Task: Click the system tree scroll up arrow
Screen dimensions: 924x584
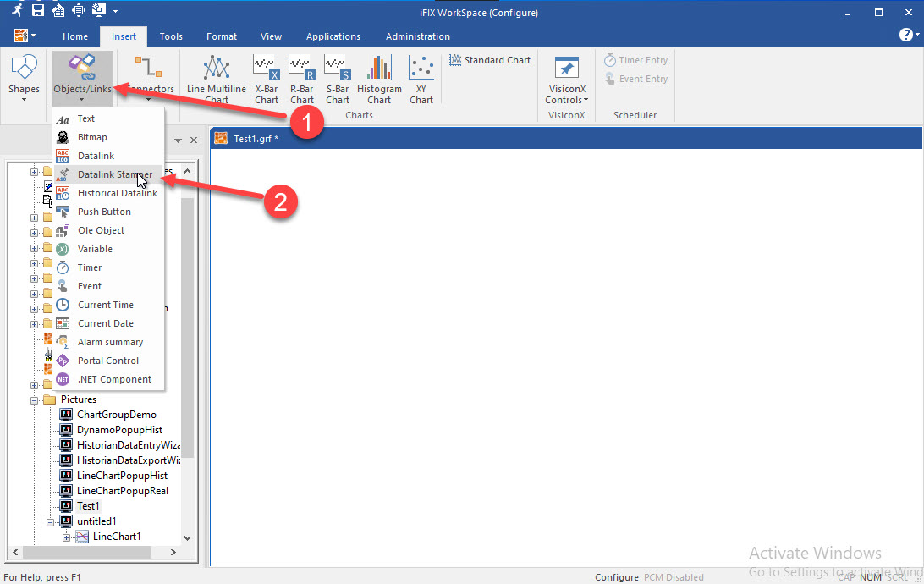Action: [187, 171]
